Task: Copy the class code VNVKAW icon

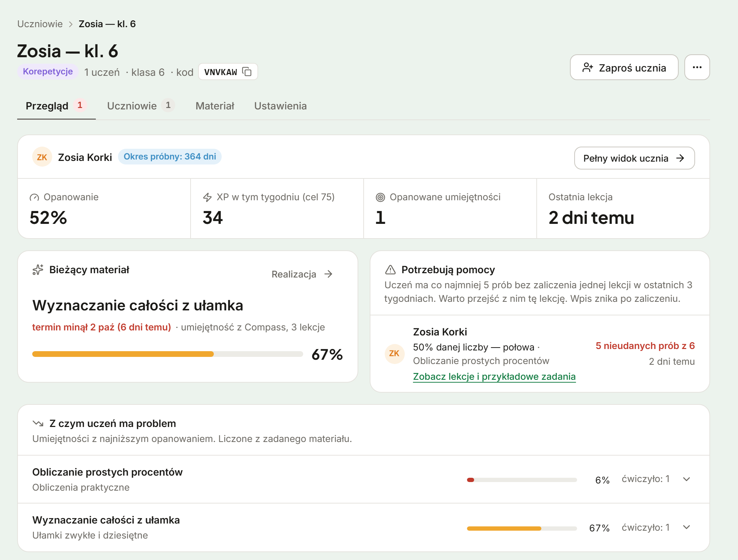Action: click(247, 72)
